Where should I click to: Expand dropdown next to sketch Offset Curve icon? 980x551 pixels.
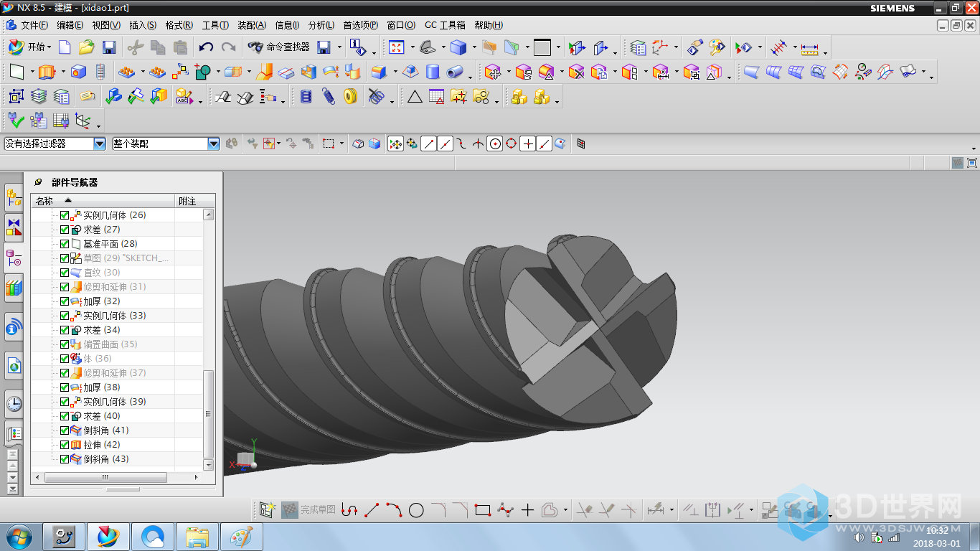pos(565,511)
